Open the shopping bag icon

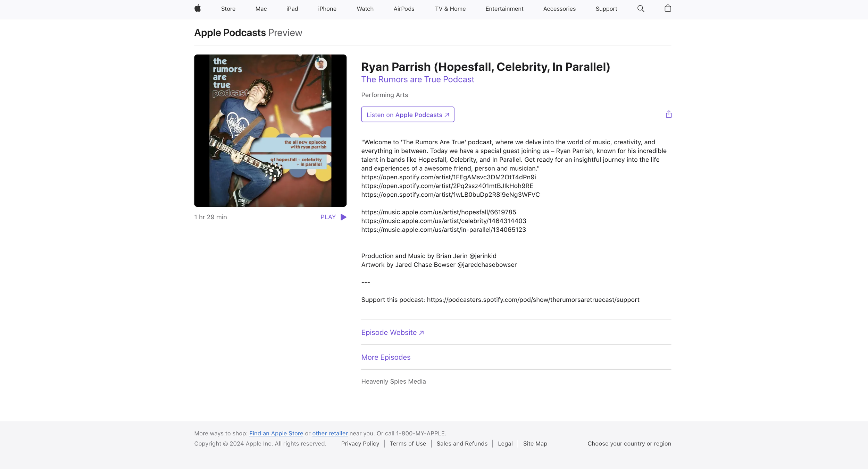[x=668, y=8]
